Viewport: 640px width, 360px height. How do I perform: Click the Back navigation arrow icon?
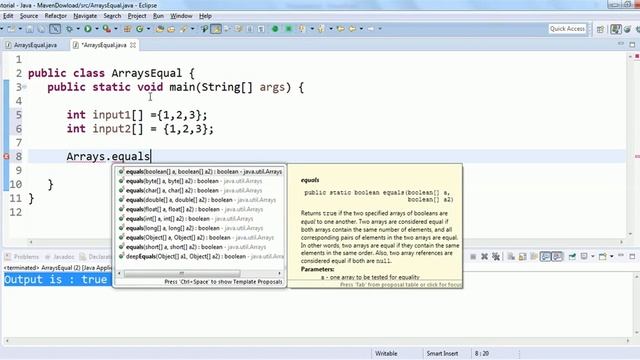(352, 29)
